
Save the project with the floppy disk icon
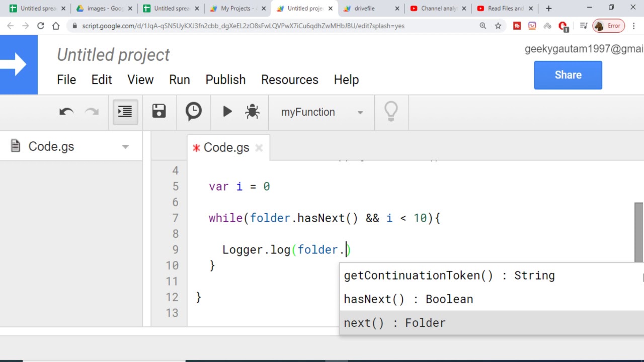pyautogui.click(x=159, y=112)
